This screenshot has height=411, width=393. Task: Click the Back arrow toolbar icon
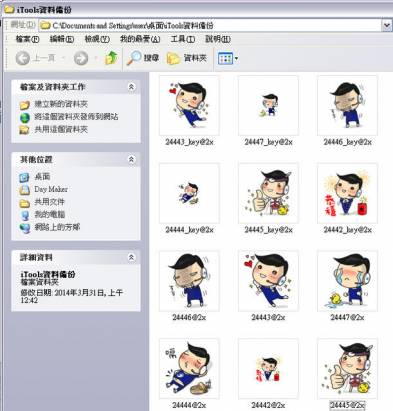coord(23,58)
